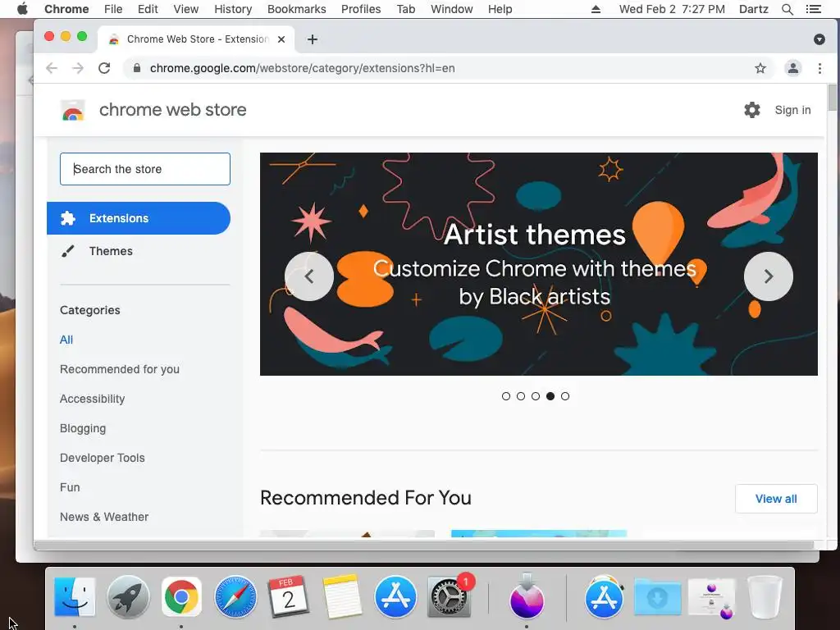The height and width of the screenshot is (630, 840).
Task: Open the Window menu
Action: (x=452, y=9)
